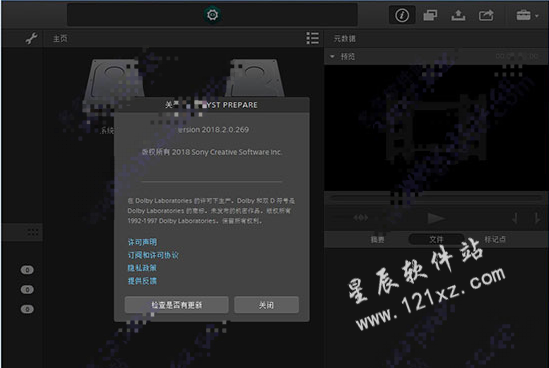Switch to the 摘要 tab
Screen dimensions: 549x368
point(377,239)
